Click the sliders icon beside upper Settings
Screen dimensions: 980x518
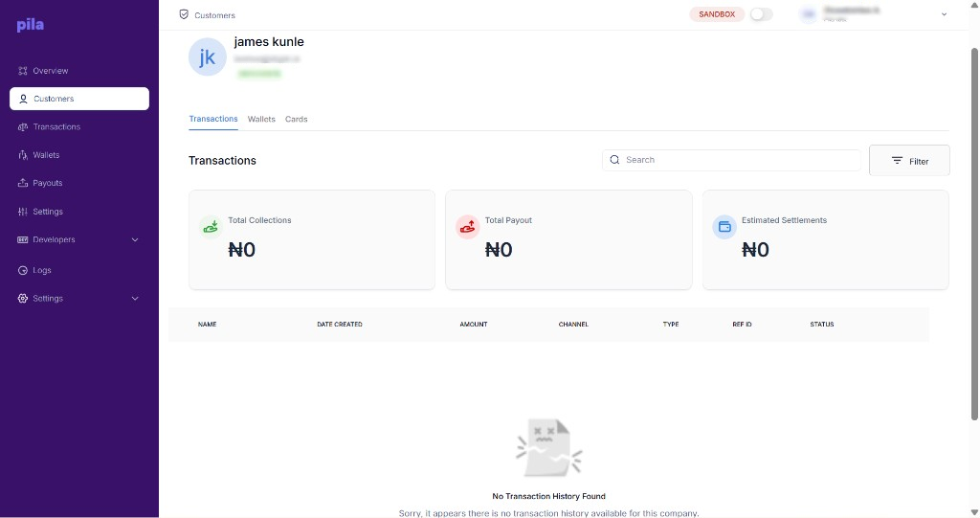pyautogui.click(x=23, y=212)
